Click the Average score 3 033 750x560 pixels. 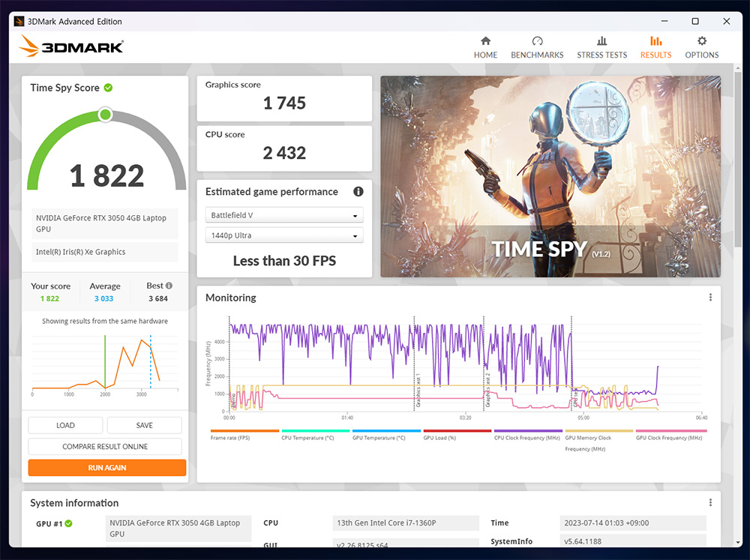click(x=103, y=298)
